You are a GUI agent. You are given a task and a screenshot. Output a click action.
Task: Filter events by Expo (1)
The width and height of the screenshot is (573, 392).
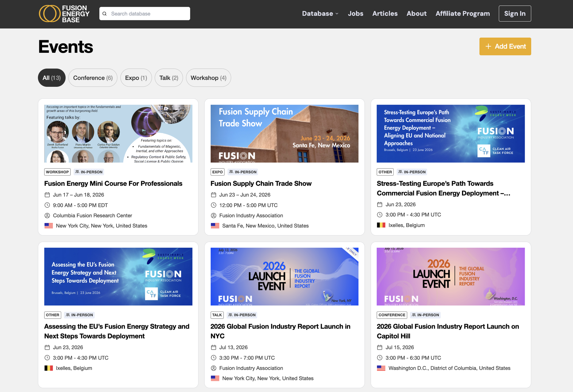click(136, 78)
